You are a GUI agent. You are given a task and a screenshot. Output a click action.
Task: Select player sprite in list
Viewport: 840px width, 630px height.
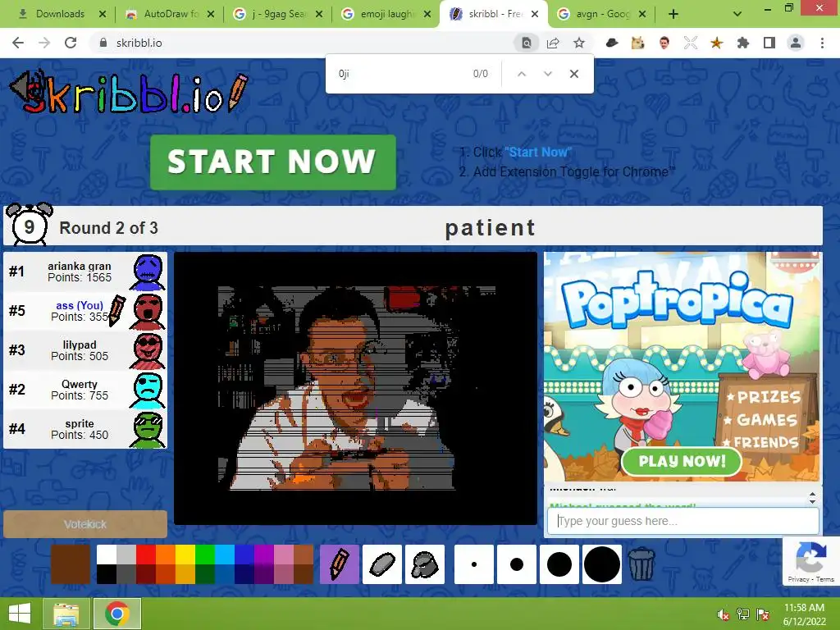pos(85,429)
